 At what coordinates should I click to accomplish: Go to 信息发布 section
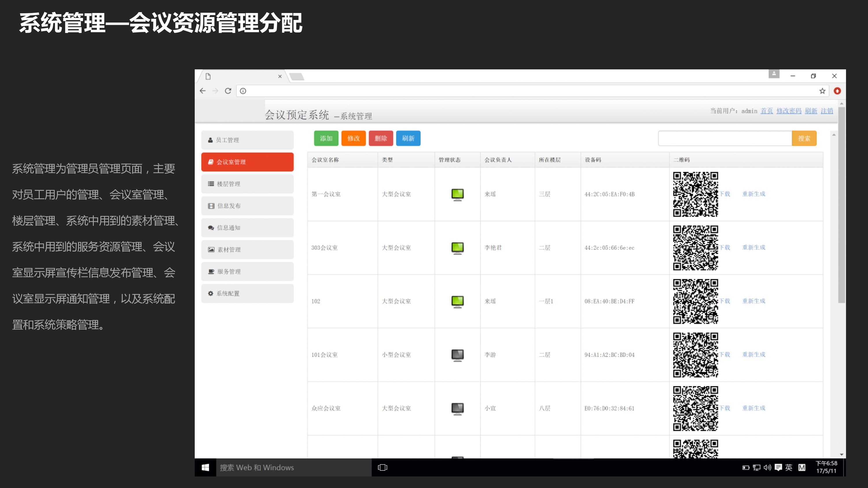point(247,206)
